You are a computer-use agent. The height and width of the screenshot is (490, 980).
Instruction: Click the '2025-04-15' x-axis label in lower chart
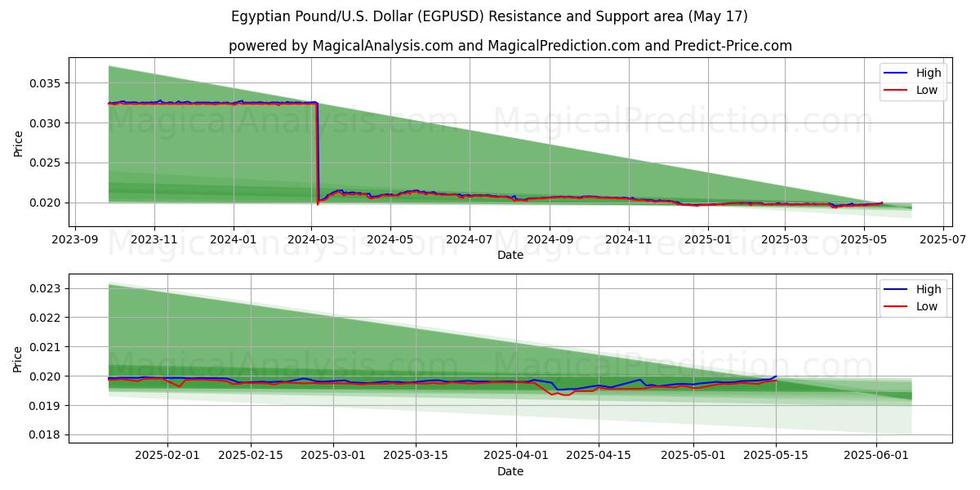click(x=599, y=457)
